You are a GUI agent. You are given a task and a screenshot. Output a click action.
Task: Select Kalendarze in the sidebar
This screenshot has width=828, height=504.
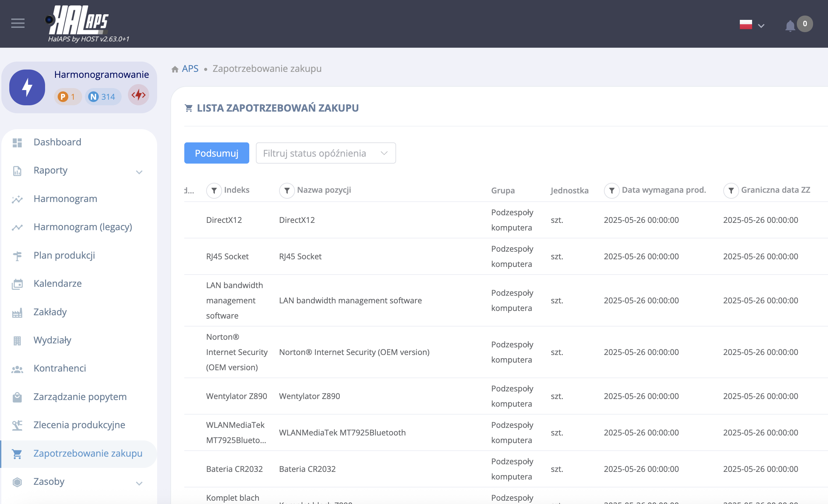[x=57, y=283]
